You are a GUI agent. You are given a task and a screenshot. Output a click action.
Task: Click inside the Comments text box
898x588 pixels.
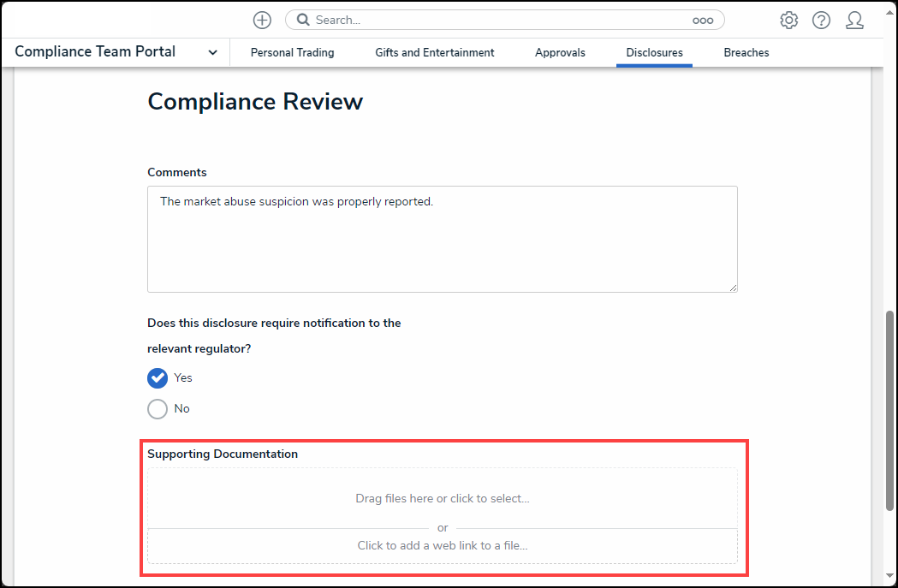(x=442, y=239)
